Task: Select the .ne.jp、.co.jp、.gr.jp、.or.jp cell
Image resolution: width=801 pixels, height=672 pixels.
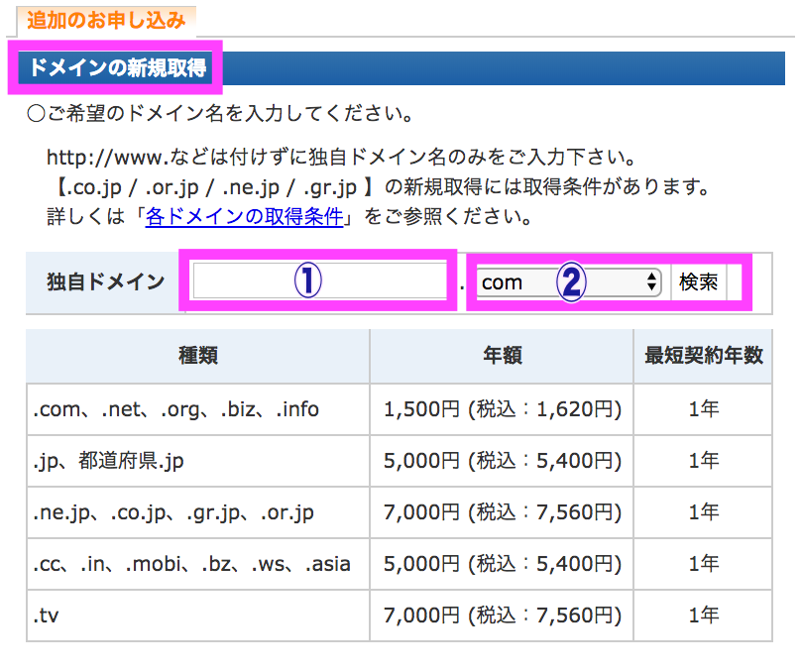Action: [x=198, y=512]
